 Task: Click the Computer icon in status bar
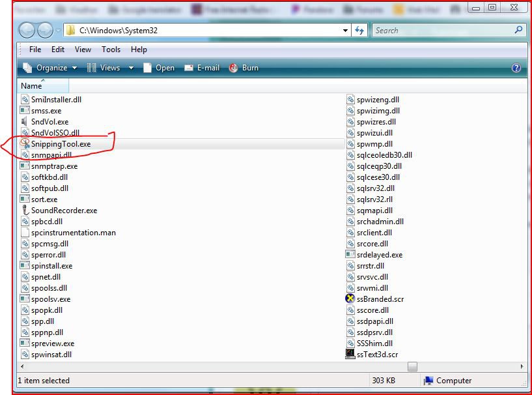coord(428,381)
